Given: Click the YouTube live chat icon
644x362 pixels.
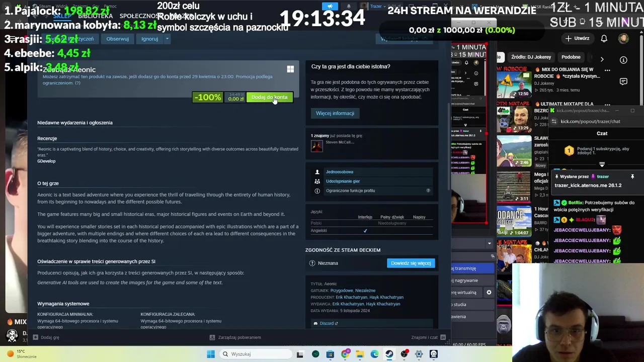Looking at the screenshot, I should click(623, 81).
